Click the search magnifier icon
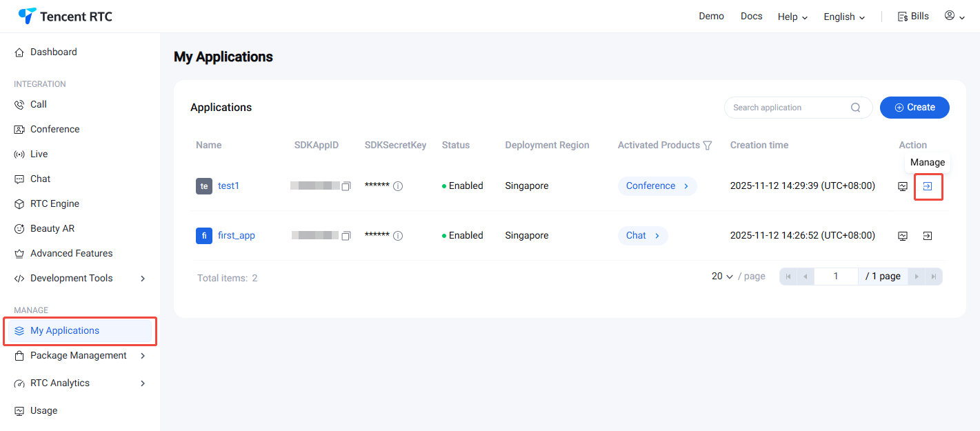 pos(855,108)
